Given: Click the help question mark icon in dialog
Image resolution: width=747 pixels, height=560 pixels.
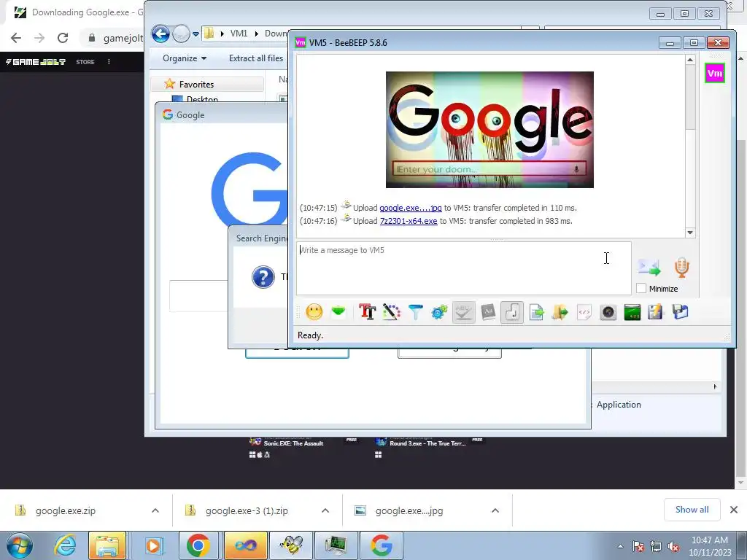Looking at the screenshot, I should (263, 277).
